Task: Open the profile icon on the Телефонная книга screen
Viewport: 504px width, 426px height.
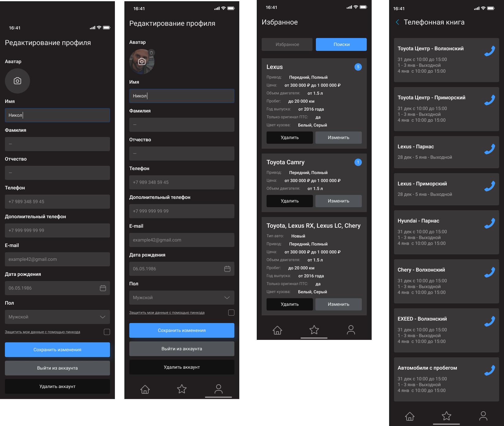Action: (x=483, y=416)
